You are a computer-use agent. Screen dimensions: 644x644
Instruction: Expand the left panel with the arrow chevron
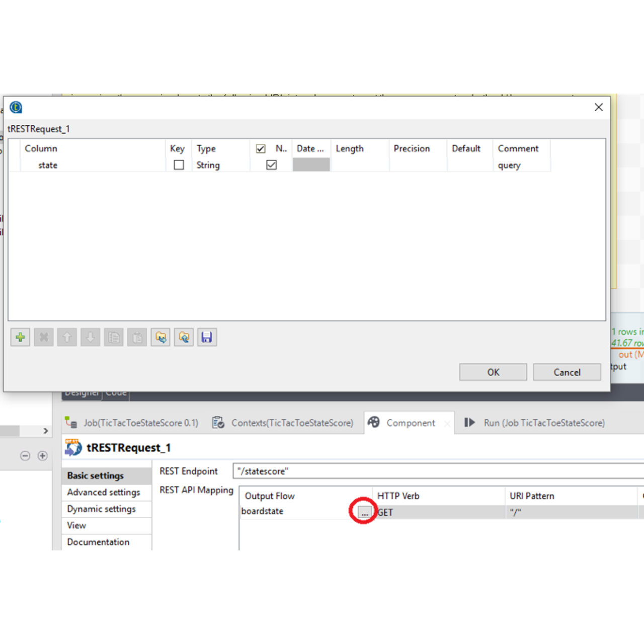45,431
